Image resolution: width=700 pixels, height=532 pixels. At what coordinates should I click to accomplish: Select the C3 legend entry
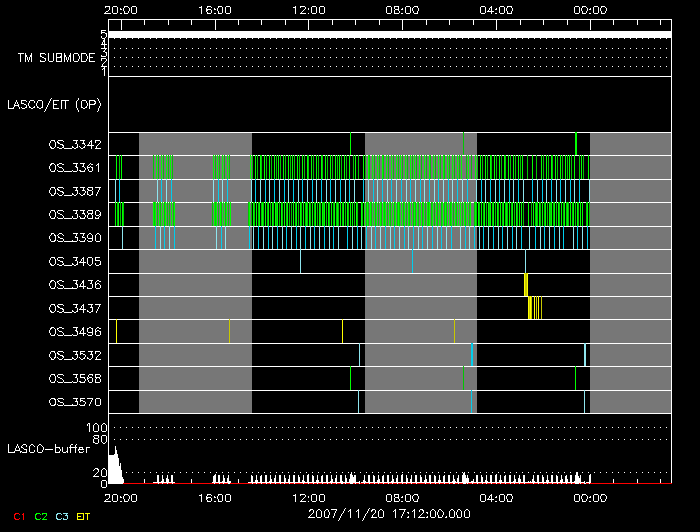tap(64, 516)
